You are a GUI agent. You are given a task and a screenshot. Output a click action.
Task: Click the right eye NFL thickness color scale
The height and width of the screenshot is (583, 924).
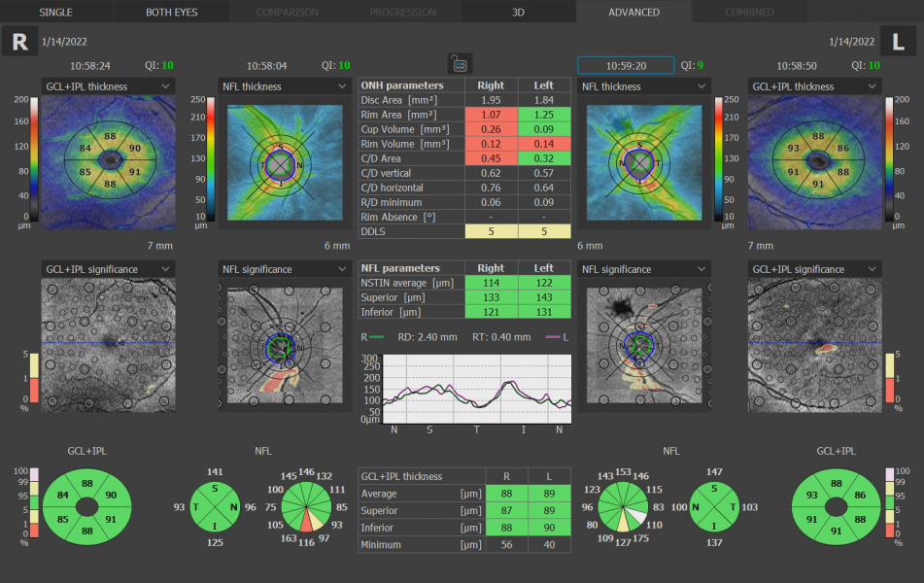click(211, 159)
